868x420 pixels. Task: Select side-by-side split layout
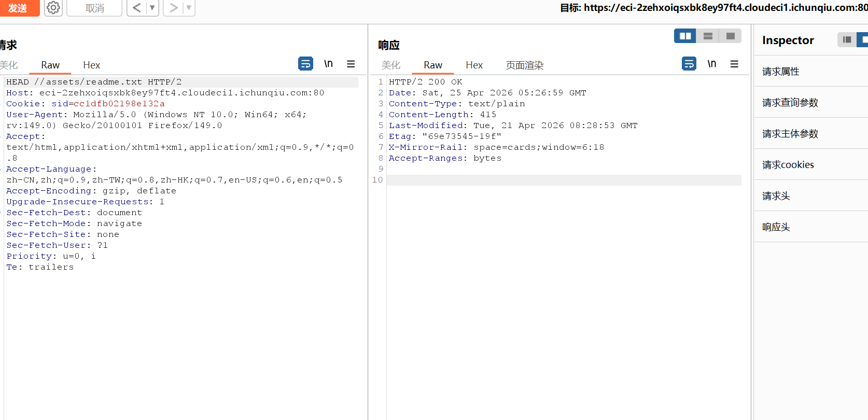(685, 36)
